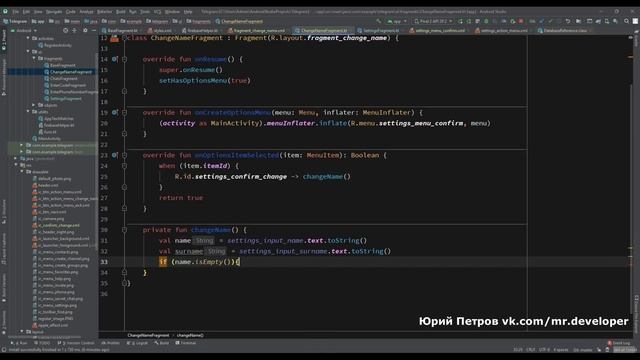Click the locate current file target icon
640x360 pixels.
(x=65, y=30)
